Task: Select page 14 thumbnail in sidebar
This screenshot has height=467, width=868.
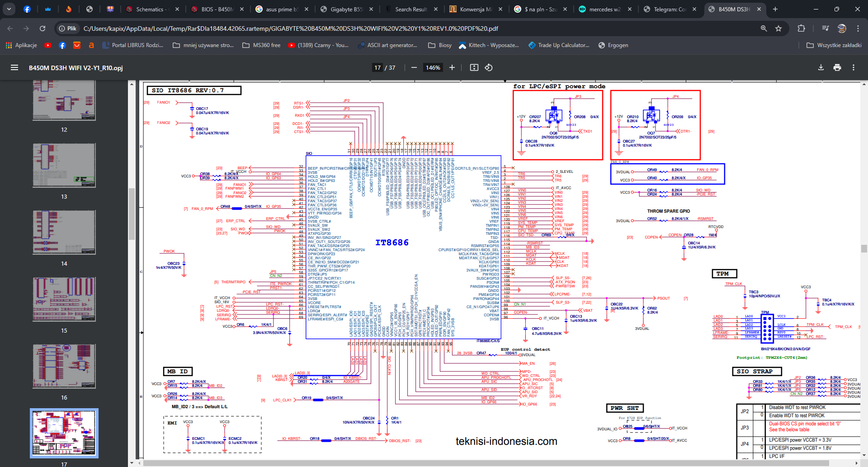Action: pos(64,233)
